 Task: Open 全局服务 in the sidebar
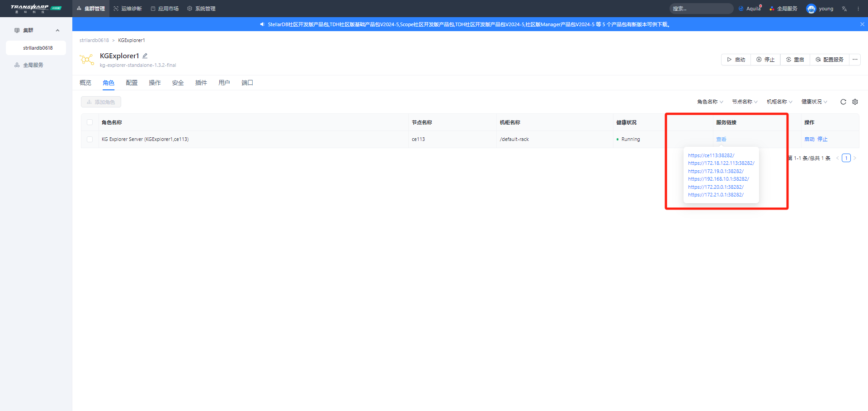point(33,65)
